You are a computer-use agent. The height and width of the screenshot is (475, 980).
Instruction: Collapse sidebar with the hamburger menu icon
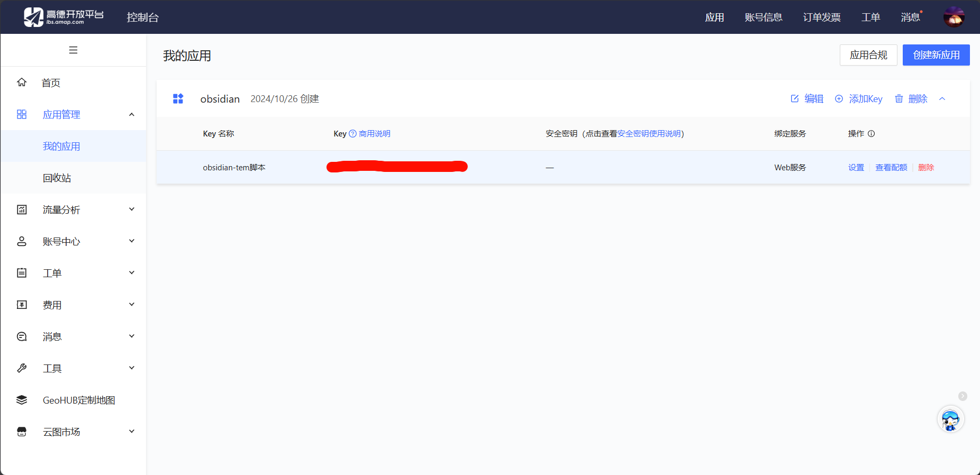coord(74,50)
